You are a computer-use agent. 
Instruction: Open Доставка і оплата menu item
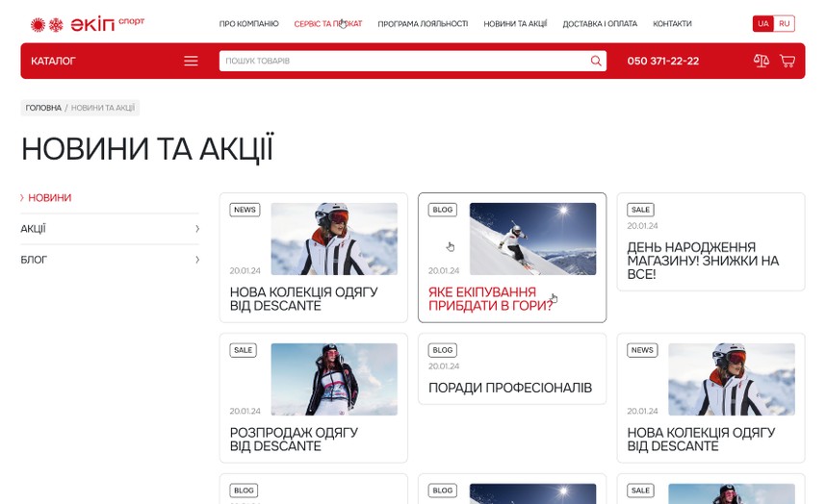pos(600,24)
